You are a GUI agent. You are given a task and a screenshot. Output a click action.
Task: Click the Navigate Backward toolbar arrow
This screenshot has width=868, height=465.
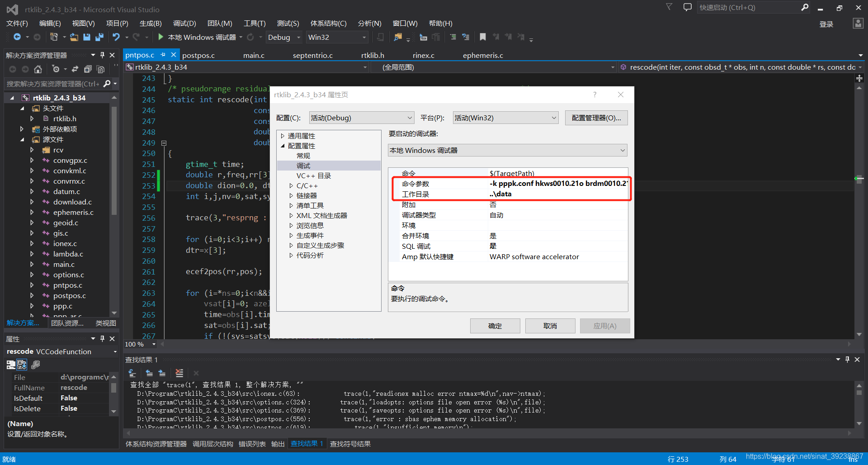coord(17,37)
